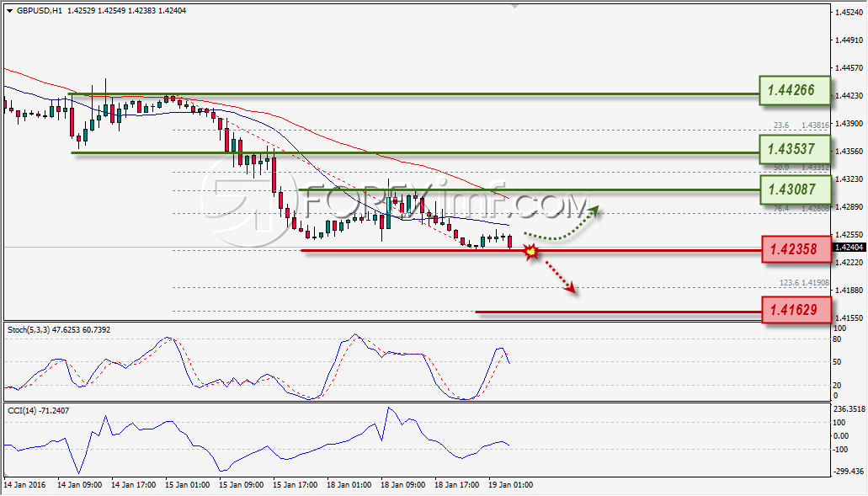The height and width of the screenshot is (496, 868).
Task: Click the Stochastic scale value 80
Action: tap(838, 339)
